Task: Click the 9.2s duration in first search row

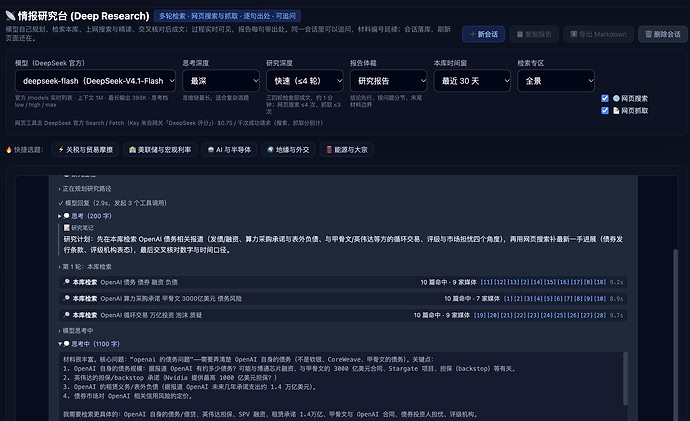Action: [616, 282]
